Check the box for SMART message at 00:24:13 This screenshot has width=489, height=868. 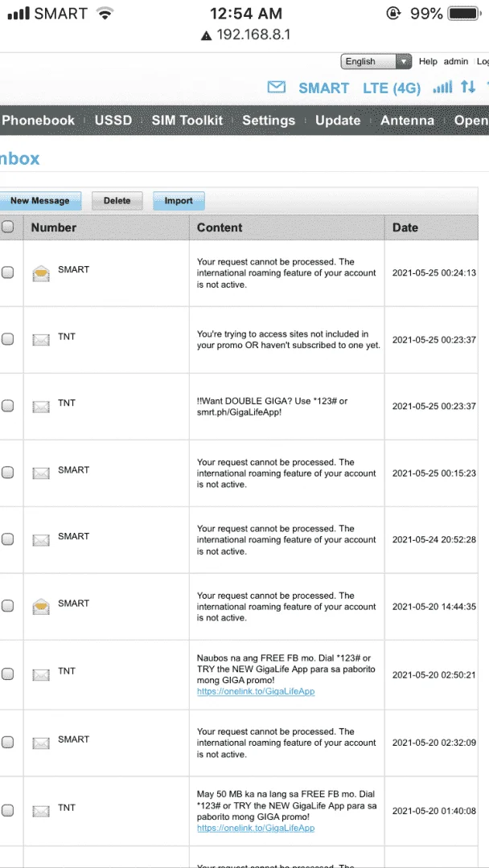[x=7, y=272]
